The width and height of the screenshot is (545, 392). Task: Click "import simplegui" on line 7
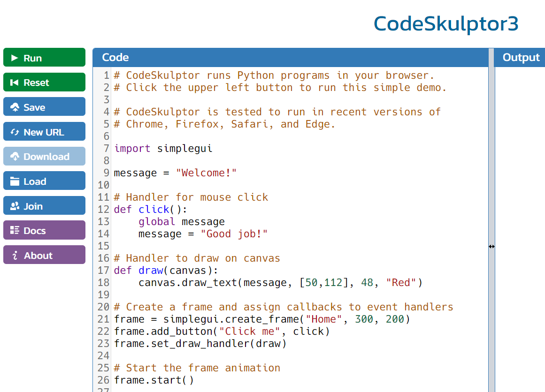pyautogui.click(x=163, y=149)
